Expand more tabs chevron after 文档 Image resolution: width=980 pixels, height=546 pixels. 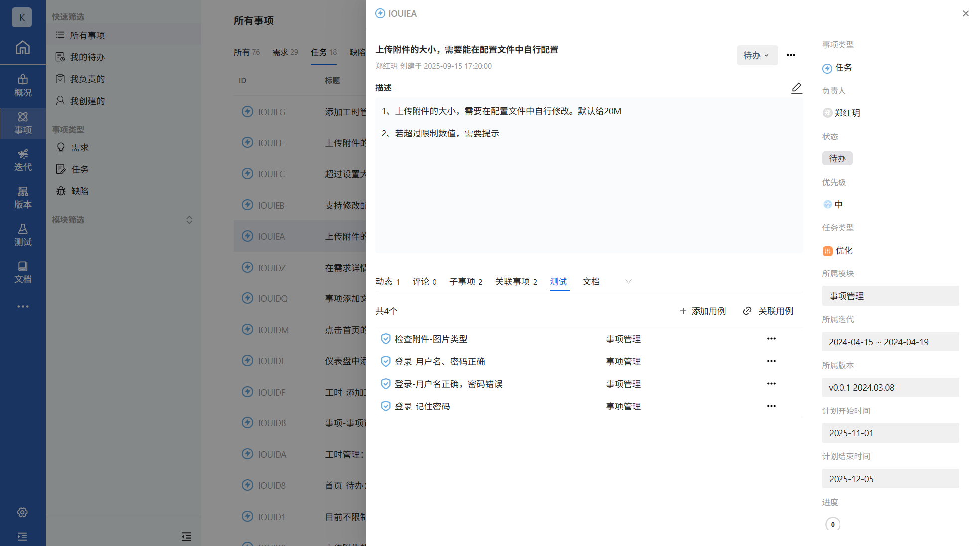[628, 282]
